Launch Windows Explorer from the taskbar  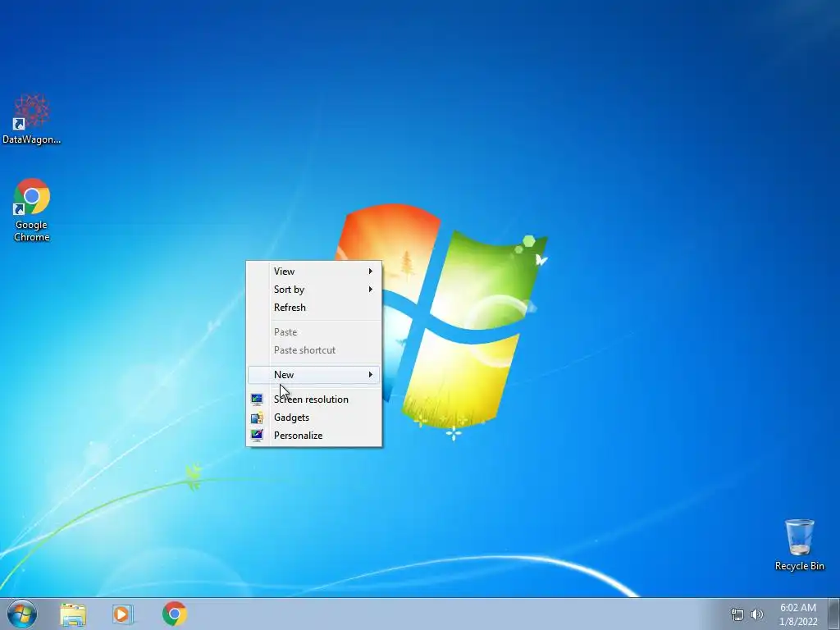tap(73, 614)
